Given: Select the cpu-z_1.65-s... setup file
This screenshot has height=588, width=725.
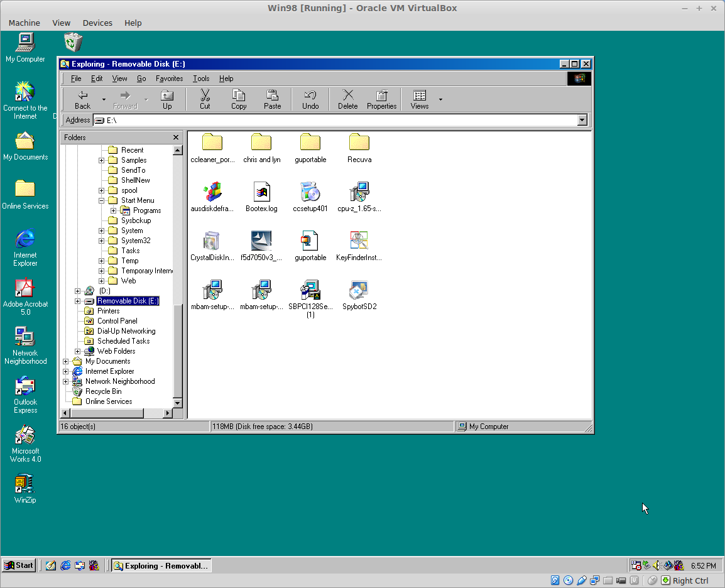Looking at the screenshot, I should click(x=359, y=197).
